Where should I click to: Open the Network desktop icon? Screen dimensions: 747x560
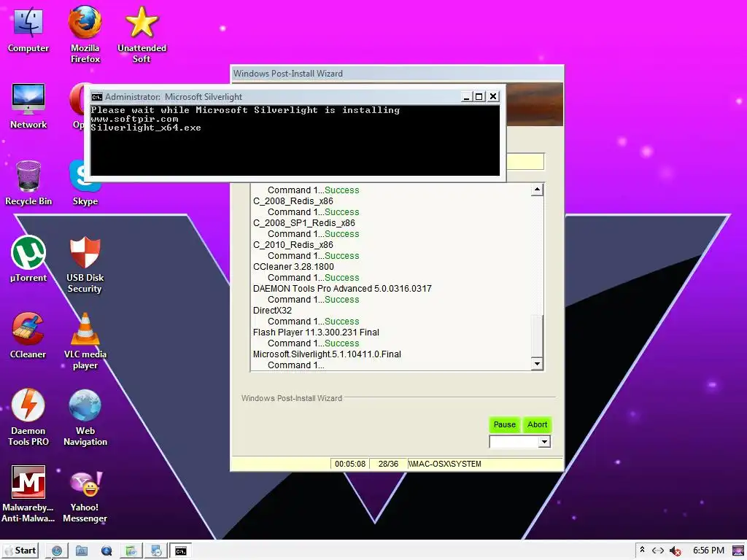[x=28, y=106]
